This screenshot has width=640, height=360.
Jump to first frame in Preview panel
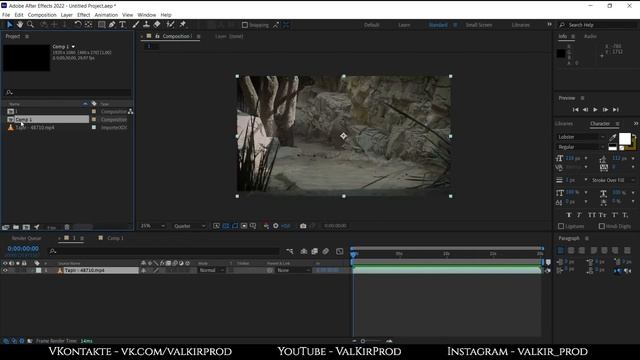575,110
